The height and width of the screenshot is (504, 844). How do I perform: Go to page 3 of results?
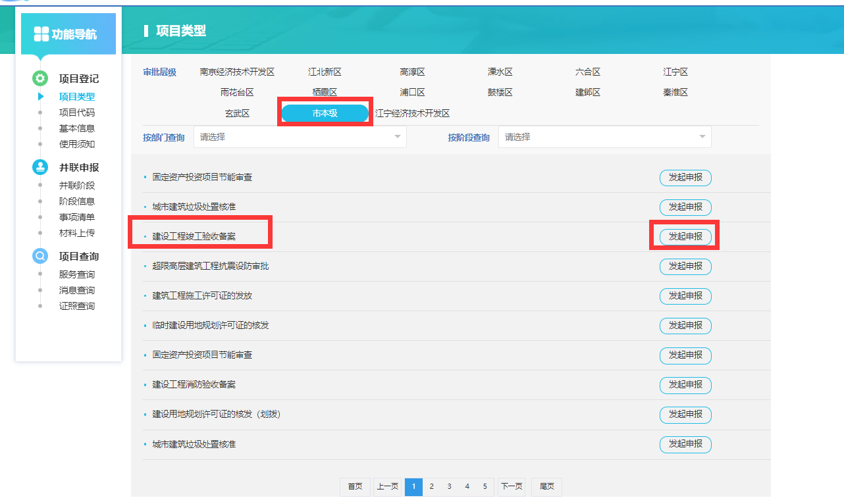coord(449,487)
